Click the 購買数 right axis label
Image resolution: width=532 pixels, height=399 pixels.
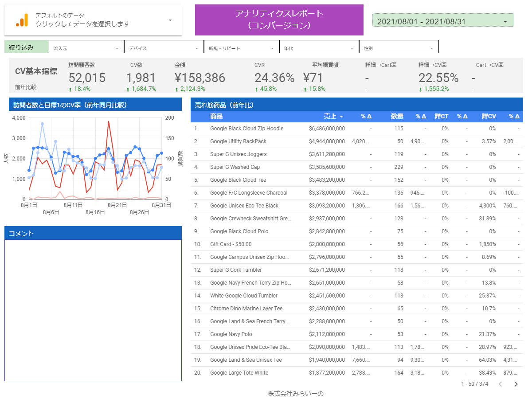click(x=180, y=158)
